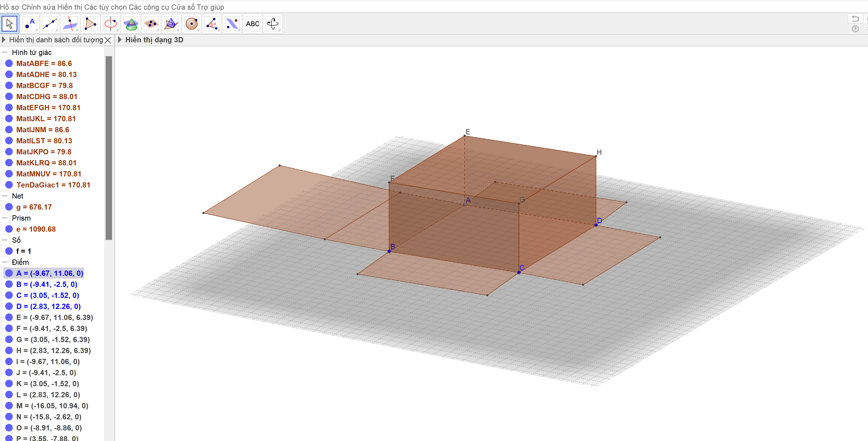Select the Angle measurement tool
The width and height of the screenshot is (868, 441).
pyautogui.click(x=212, y=24)
